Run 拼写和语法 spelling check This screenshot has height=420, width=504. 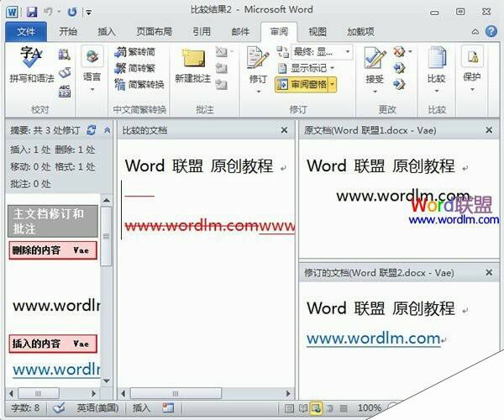(x=32, y=65)
